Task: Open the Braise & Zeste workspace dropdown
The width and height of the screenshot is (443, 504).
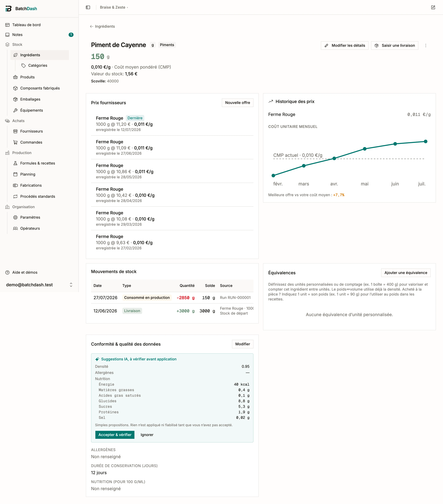Action: click(x=114, y=7)
